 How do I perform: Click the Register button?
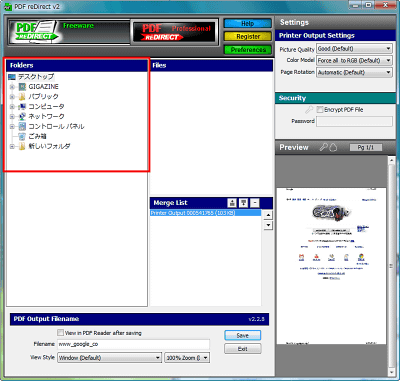pyautogui.click(x=248, y=37)
